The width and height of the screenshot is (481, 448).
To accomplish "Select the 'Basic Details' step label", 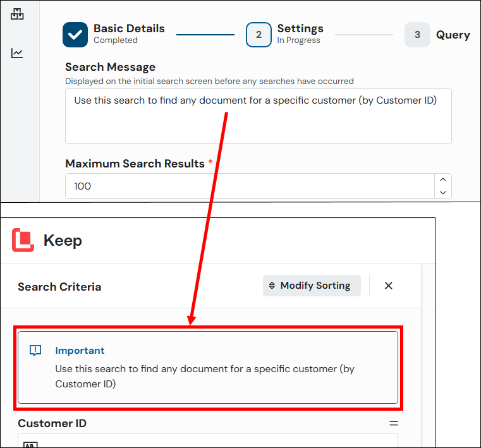I will pos(129,28).
